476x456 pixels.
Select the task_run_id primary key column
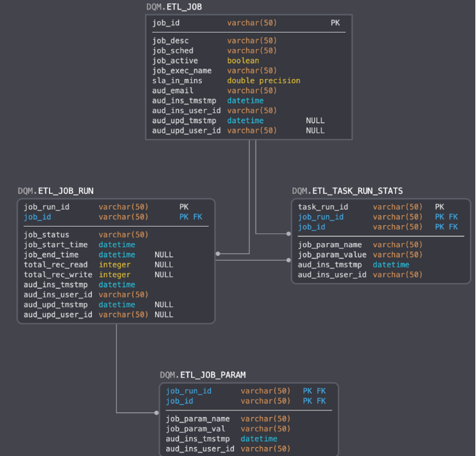coord(323,207)
